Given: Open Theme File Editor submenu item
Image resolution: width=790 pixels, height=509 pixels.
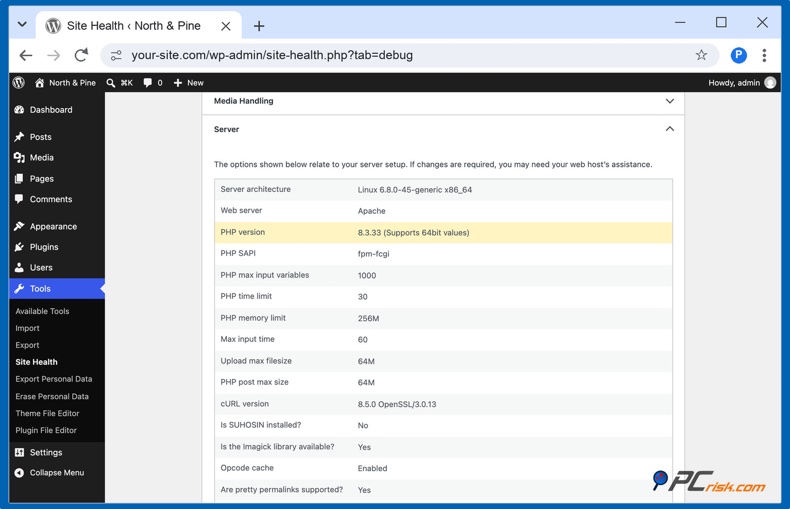Looking at the screenshot, I should point(47,413).
